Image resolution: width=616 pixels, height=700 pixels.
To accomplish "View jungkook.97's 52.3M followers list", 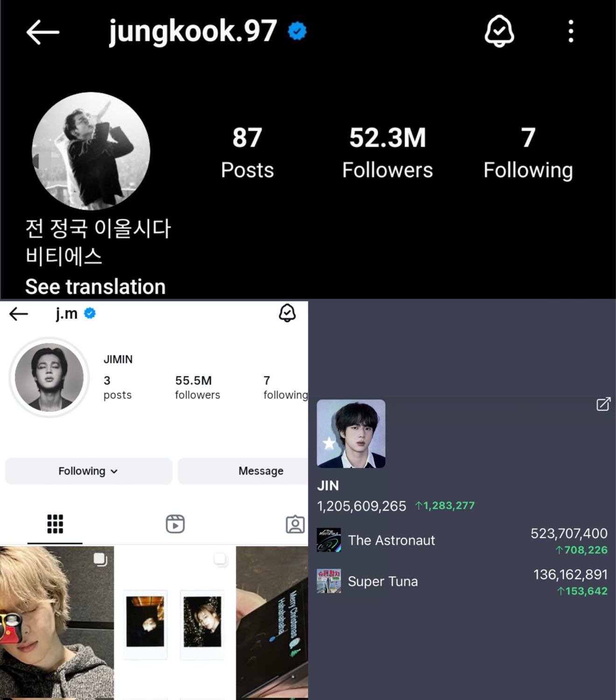I will (x=387, y=153).
